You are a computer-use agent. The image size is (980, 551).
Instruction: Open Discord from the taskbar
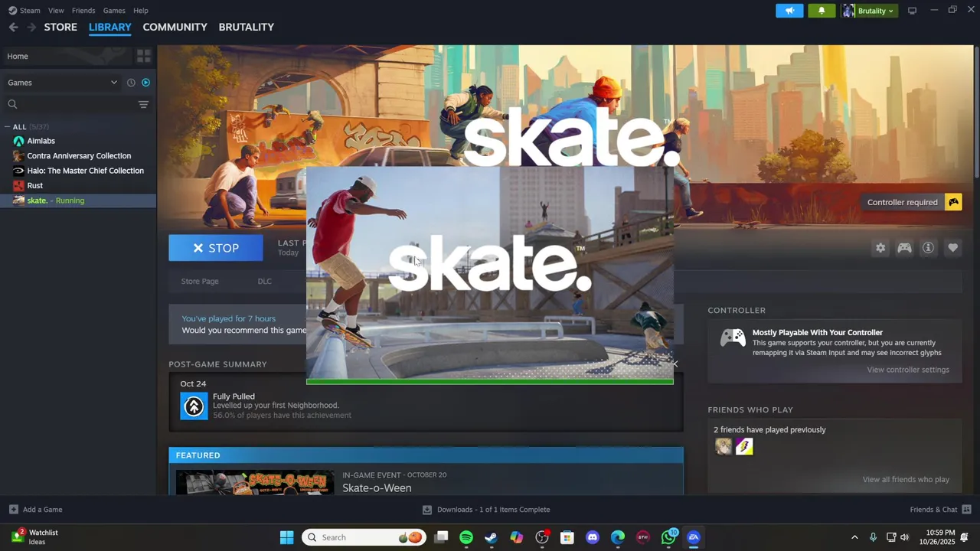[592, 537]
